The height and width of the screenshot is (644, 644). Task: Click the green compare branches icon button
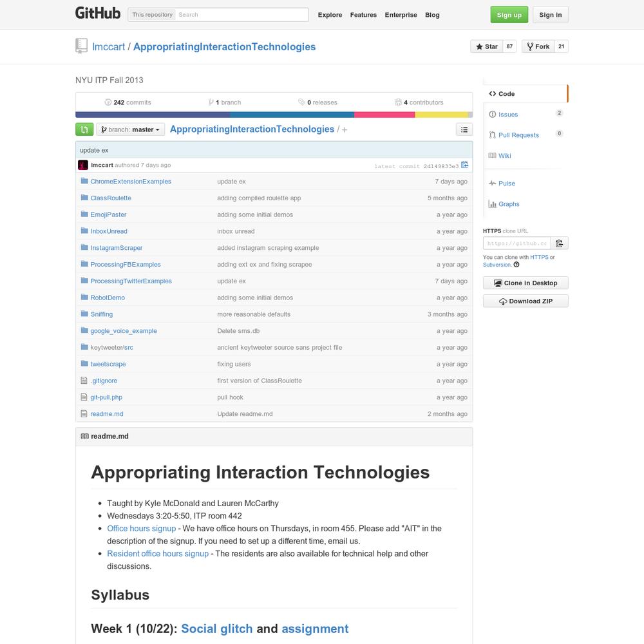coord(84,129)
